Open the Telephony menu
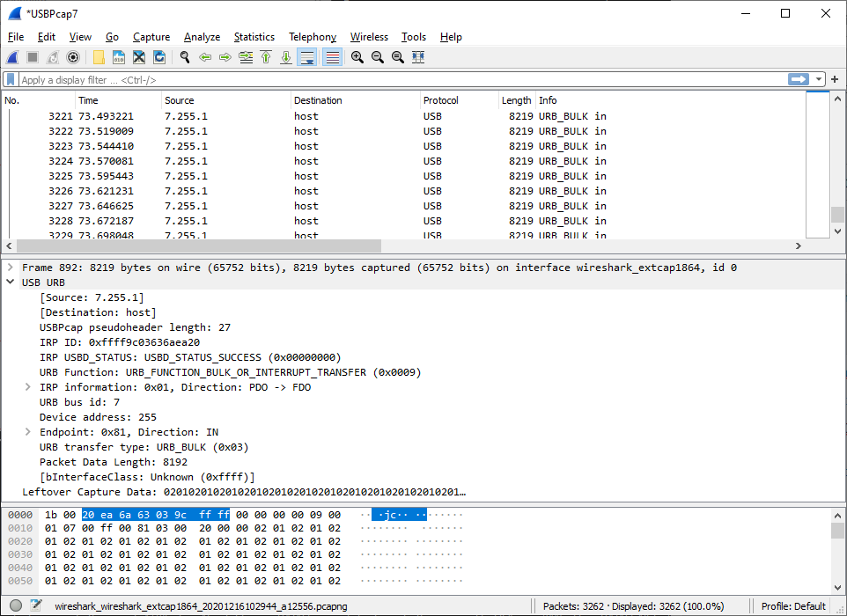The image size is (847, 616). 313,37
